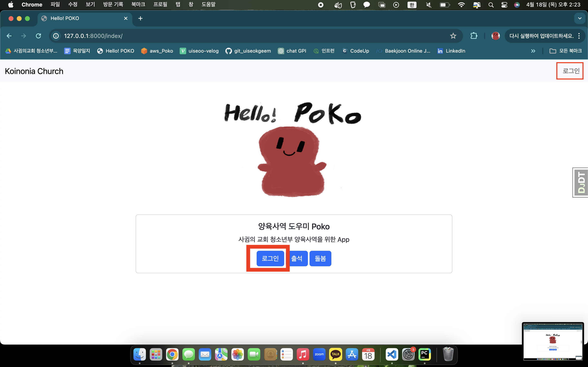
Task: Bookmark this page with star icon
Action: coord(453,36)
